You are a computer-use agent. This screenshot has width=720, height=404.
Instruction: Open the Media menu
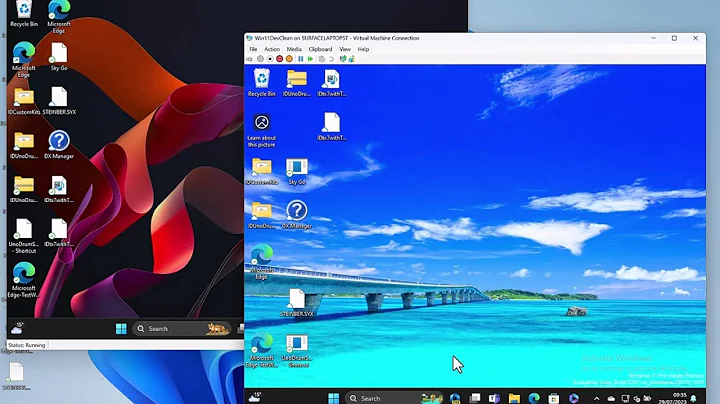pos(294,49)
